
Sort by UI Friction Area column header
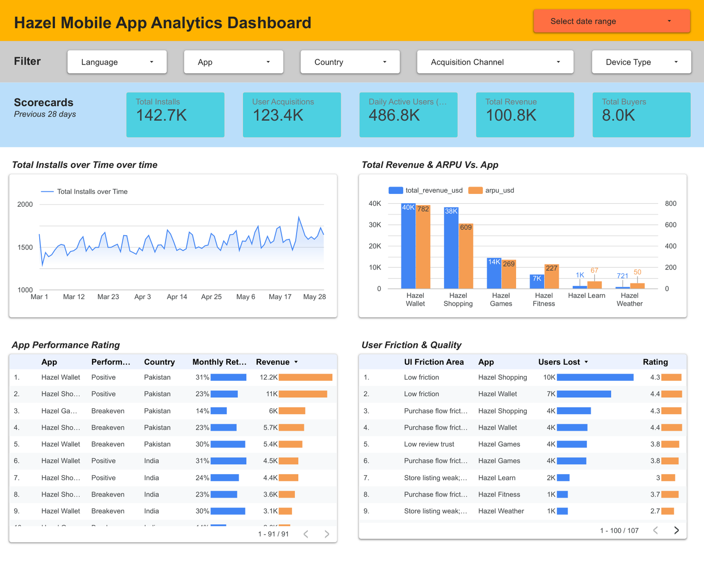[434, 362]
